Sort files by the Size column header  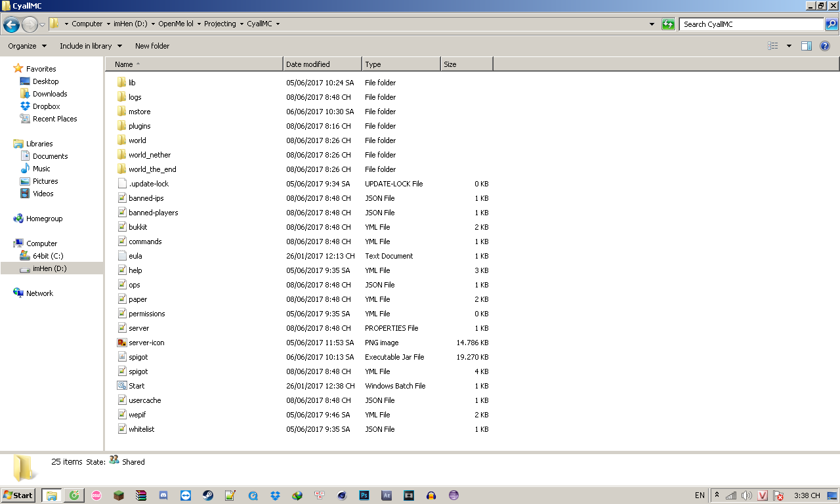pos(467,64)
